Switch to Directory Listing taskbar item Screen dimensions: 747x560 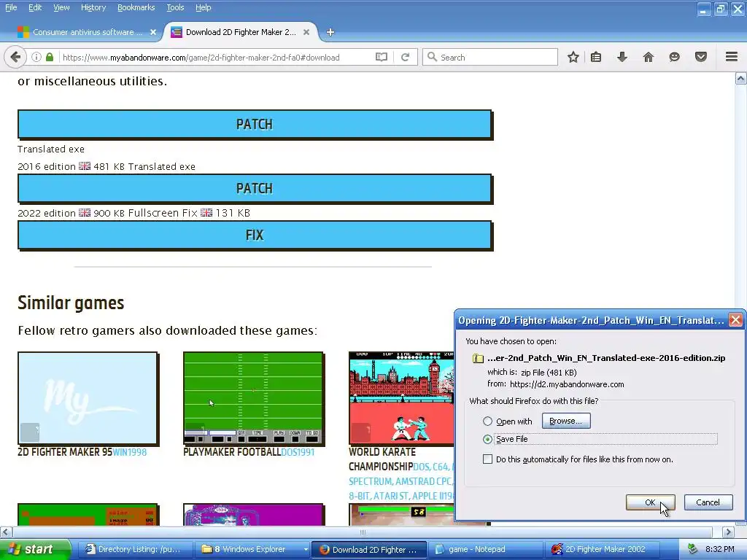134,550
